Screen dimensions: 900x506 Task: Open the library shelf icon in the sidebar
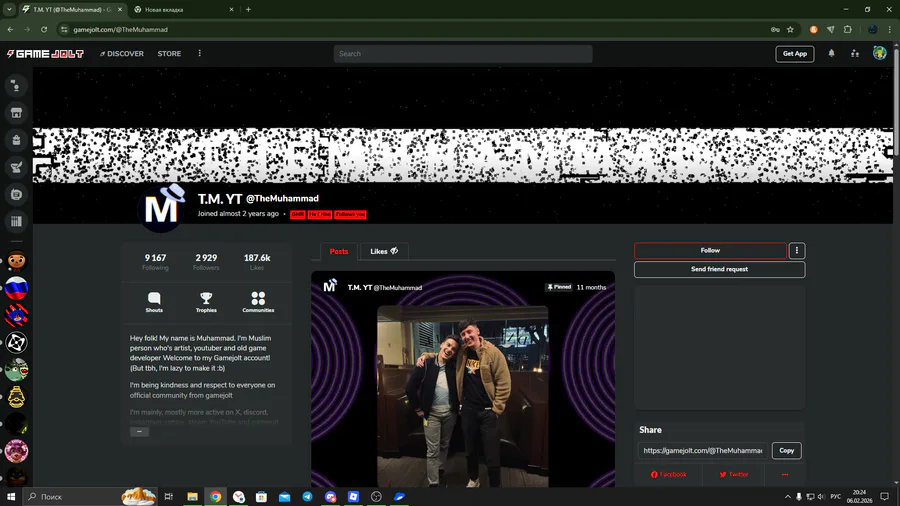click(16, 221)
